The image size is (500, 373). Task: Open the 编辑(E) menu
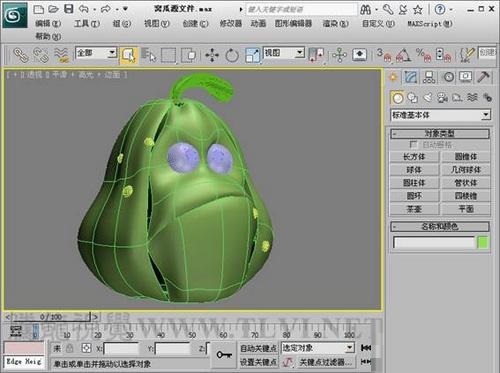click(x=48, y=24)
